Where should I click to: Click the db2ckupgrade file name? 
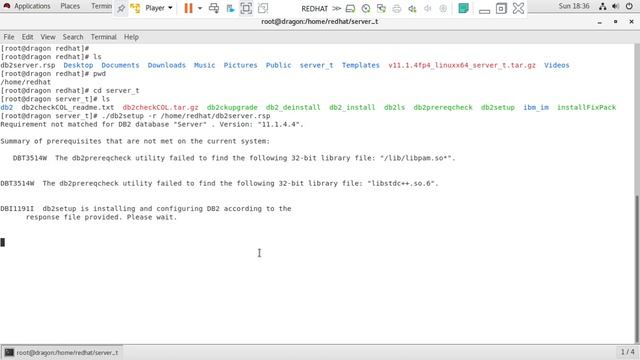tap(232, 108)
